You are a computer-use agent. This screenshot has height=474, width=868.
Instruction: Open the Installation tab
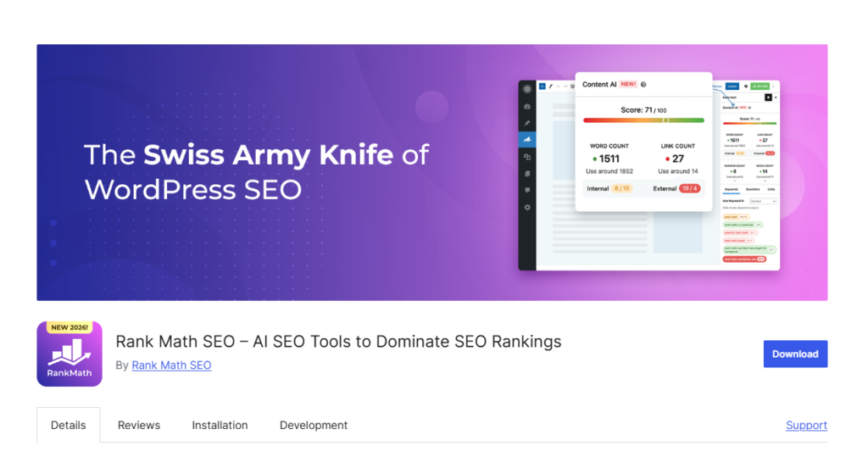click(x=220, y=426)
